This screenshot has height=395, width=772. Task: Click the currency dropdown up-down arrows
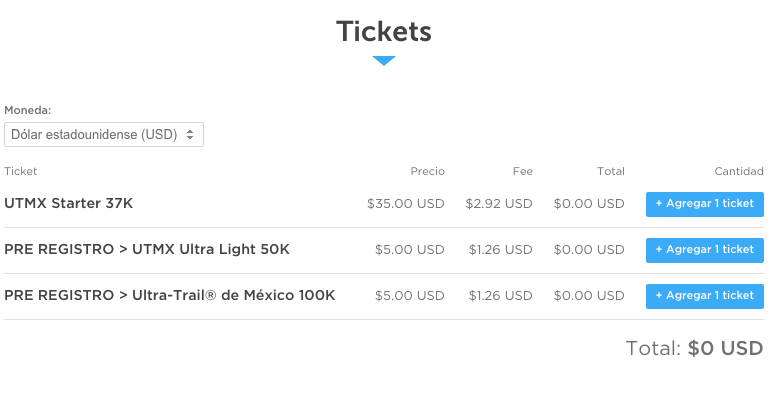[190, 134]
